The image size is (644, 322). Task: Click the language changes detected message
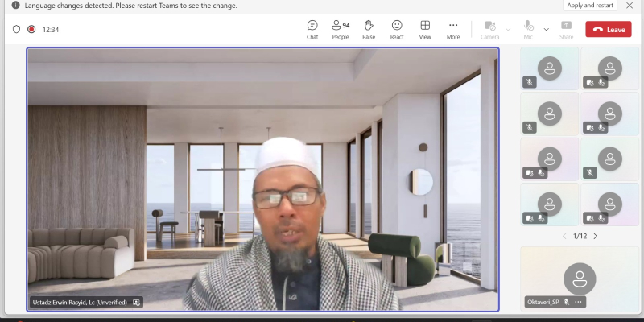[x=130, y=6]
